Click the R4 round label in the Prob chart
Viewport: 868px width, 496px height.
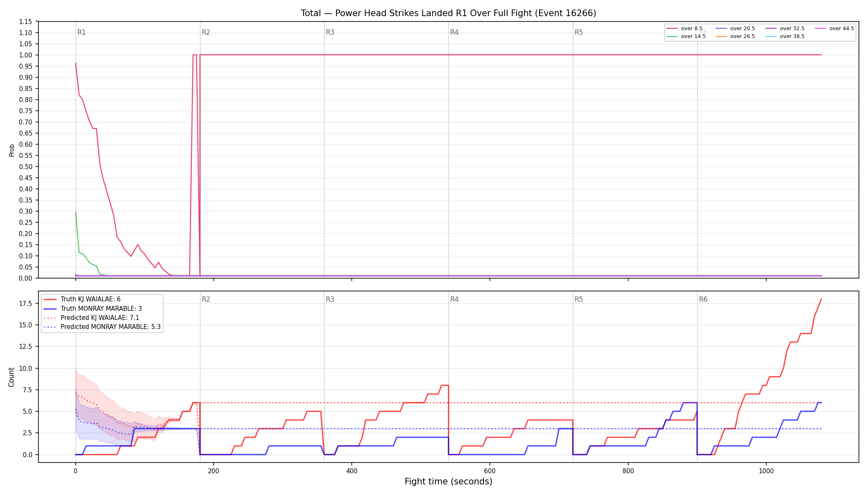tap(454, 32)
